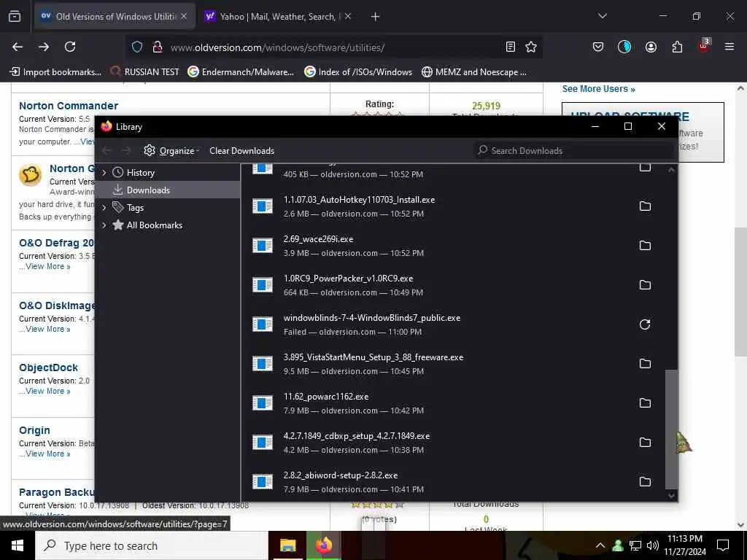This screenshot has width=747, height=560.
Task: Click Windows taskbar search box
Action: pos(152,545)
